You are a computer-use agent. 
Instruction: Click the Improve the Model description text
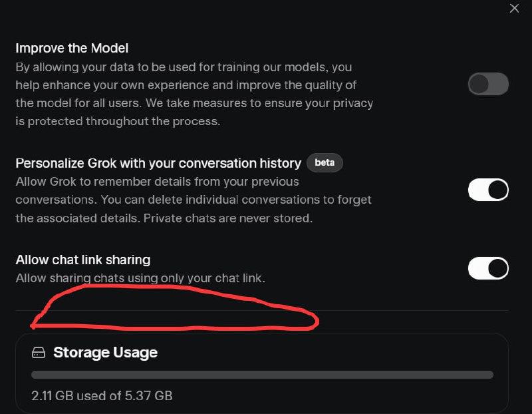[193, 93]
